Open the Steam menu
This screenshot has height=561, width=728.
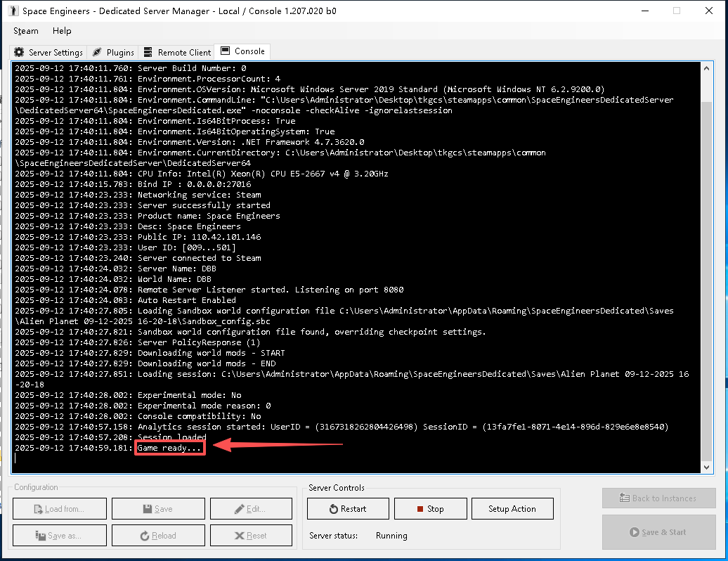[x=26, y=31]
